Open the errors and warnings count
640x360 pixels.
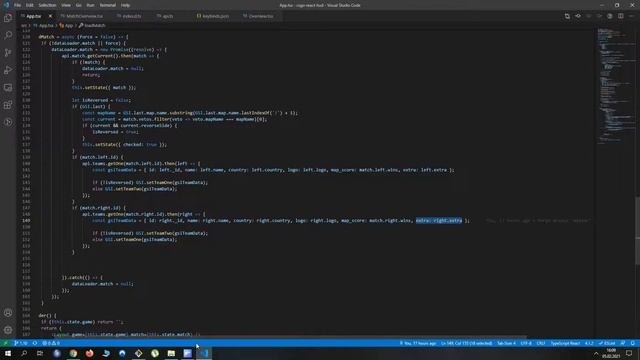pos(51,343)
